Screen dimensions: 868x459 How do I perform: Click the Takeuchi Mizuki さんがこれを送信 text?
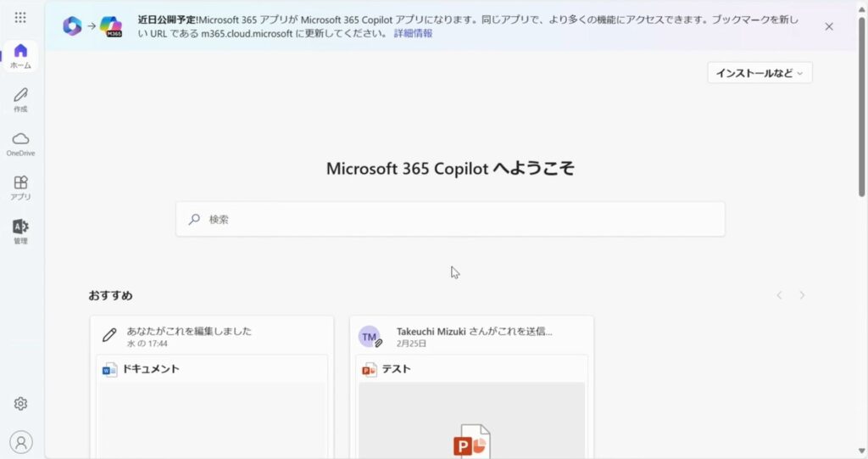(x=475, y=331)
